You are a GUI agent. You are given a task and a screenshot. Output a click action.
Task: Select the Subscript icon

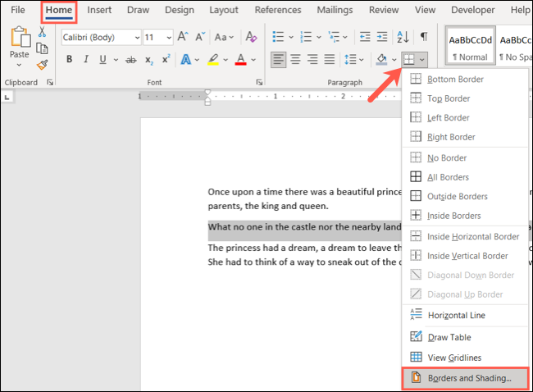pyautogui.click(x=149, y=59)
